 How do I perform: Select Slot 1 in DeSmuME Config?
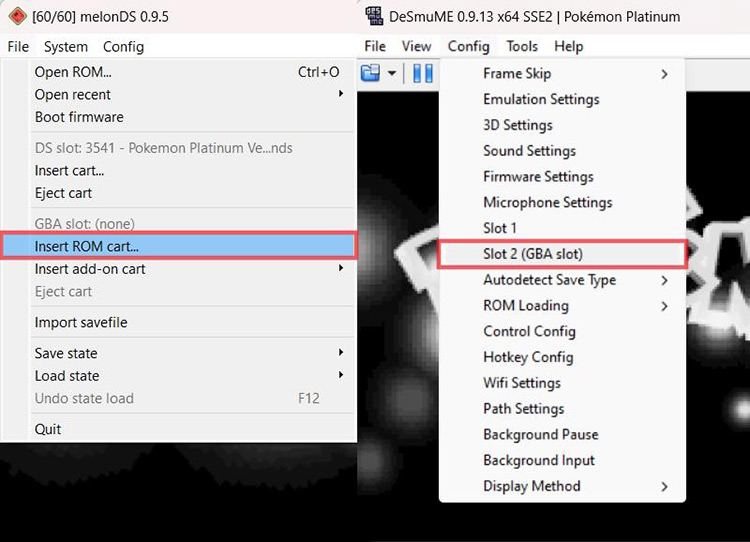tap(562, 228)
